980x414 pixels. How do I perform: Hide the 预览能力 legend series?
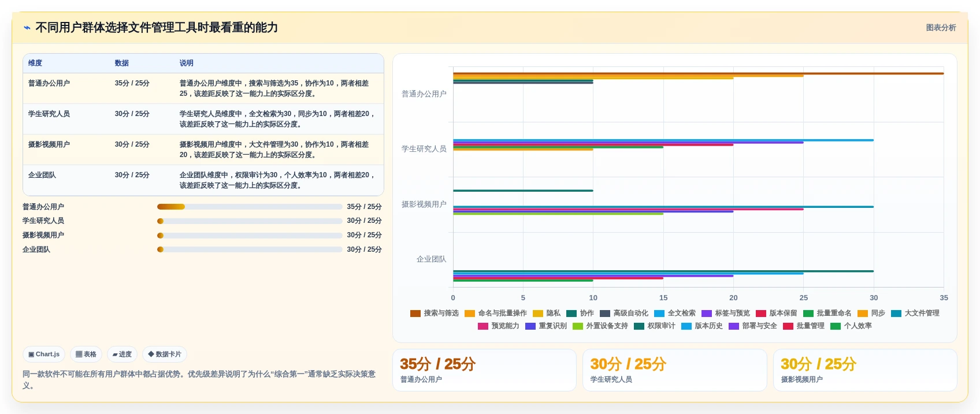(498, 326)
